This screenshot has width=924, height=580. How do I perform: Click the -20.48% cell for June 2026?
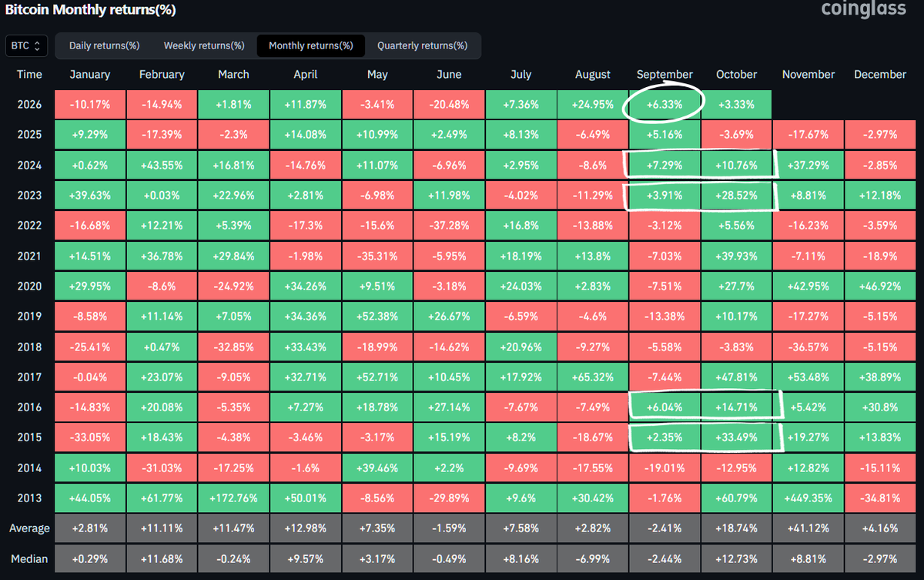click(449, 105)
